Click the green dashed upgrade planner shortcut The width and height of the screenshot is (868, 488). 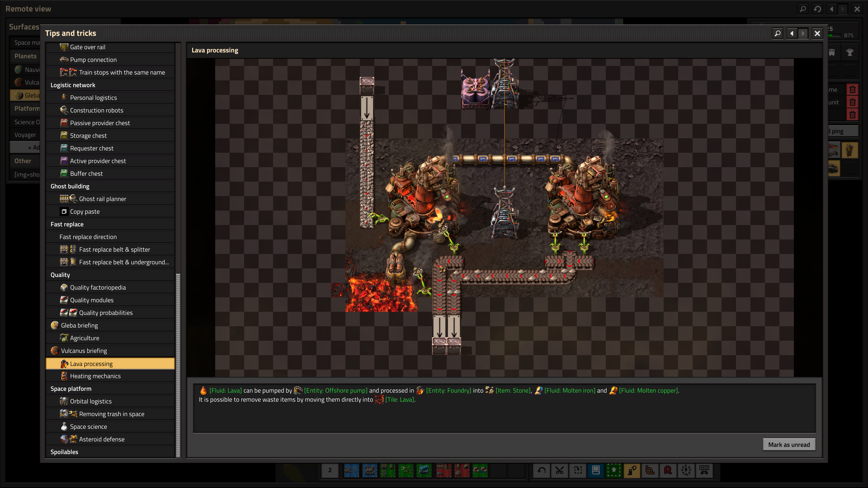point(614,470)
